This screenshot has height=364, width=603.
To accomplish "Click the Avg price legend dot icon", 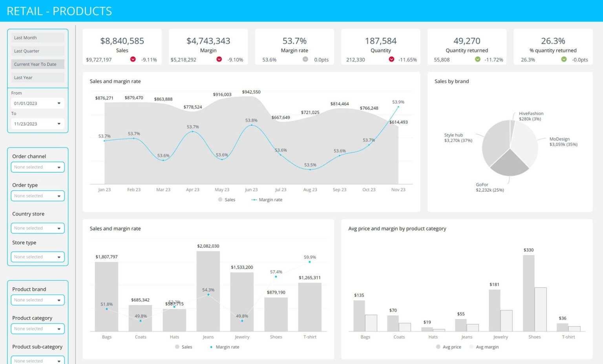I will pos(437,347).
